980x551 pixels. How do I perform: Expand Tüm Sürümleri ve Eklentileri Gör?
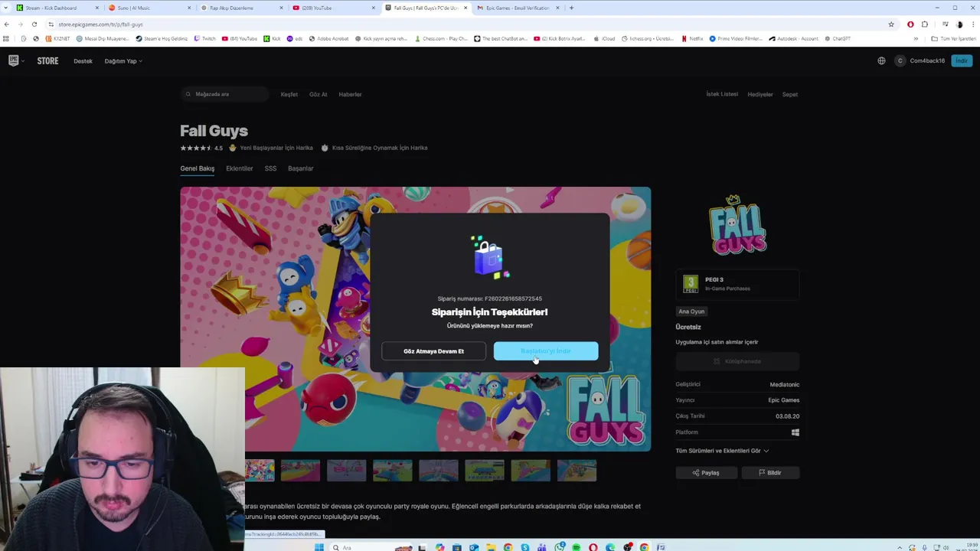pos(722,451)
